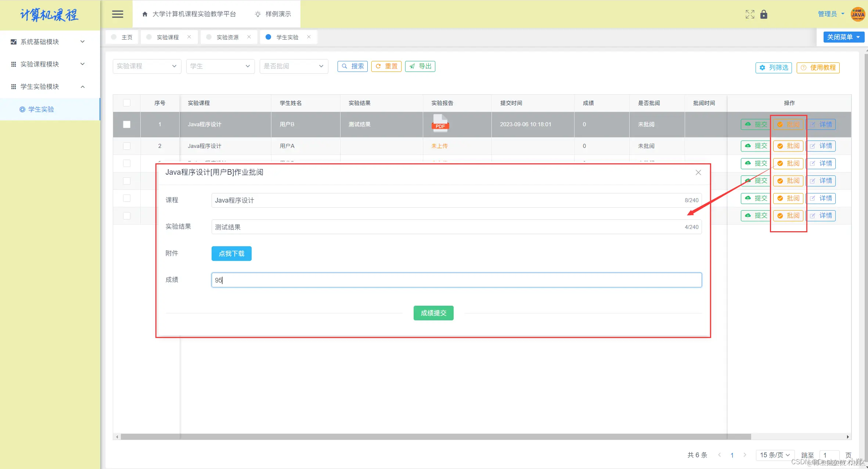Click the fullscreen expand icon
Viewport: 868px width, 469px height.
tap(750, 14)
